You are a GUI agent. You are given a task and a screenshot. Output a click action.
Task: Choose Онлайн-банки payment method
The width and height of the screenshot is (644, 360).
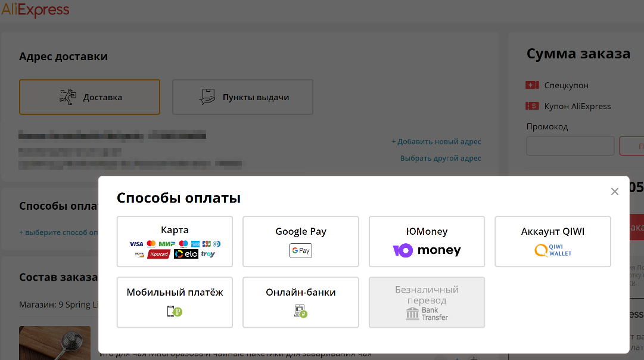301,302
